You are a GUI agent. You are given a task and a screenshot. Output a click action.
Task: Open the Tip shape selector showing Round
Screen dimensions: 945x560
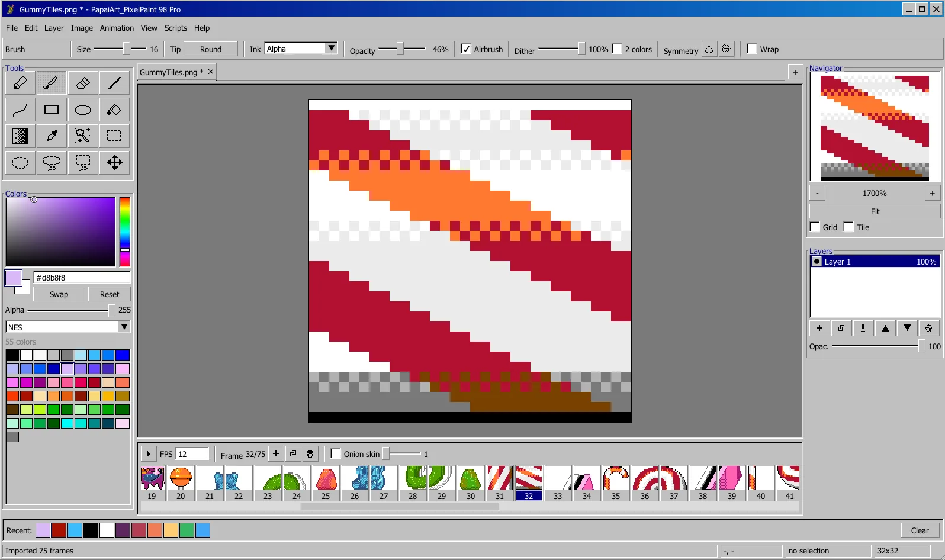coord(211,49)
